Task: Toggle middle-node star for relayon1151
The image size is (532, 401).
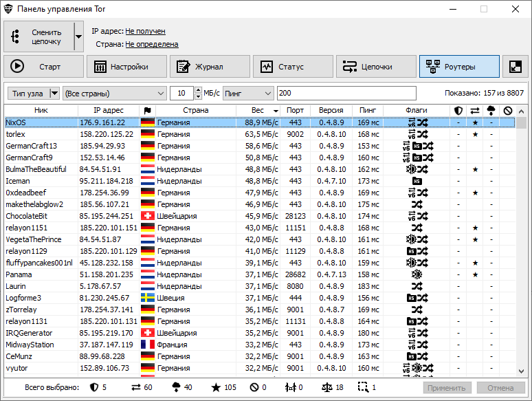Action: tap(475, 228)
